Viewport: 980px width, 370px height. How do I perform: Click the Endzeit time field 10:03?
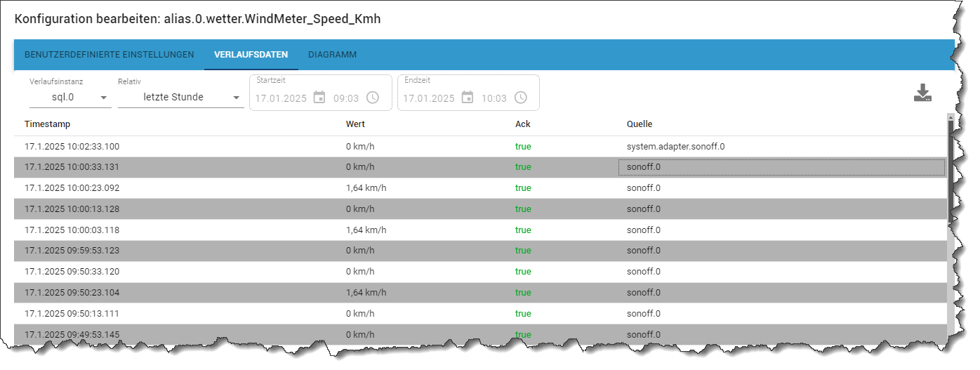tap(494, 98)
